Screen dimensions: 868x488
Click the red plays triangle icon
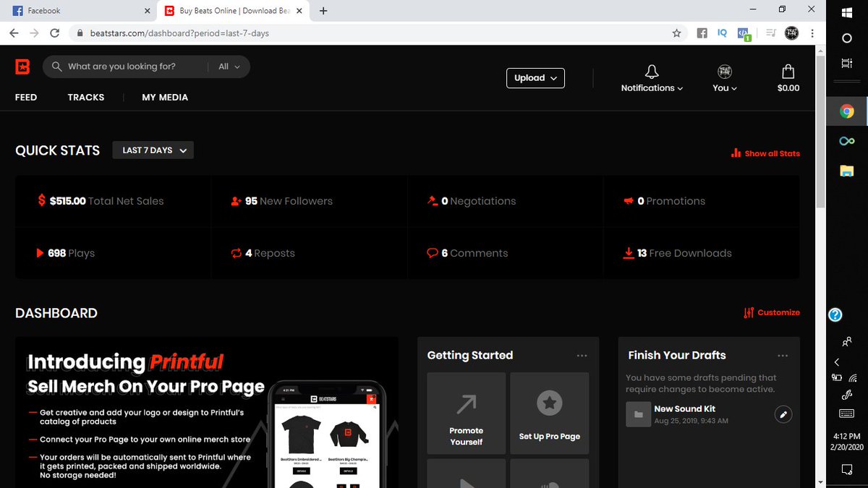41,253
